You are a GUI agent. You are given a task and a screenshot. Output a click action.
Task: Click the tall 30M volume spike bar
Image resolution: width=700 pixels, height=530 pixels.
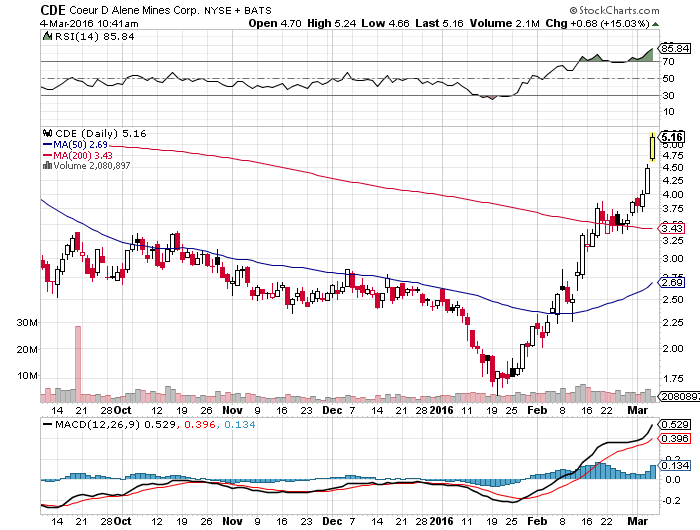point(78,364)
